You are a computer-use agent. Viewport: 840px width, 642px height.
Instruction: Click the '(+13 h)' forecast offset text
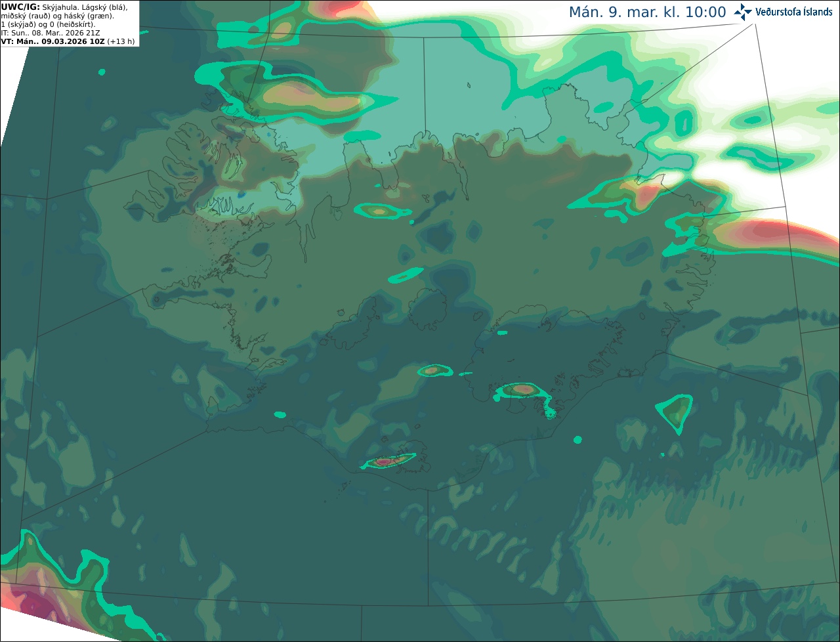[121, 41]
